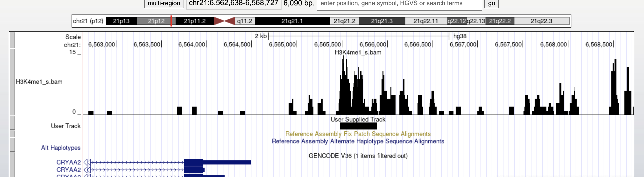Select band 21q22.3 on the chromosome ideogram

[541, 21]
